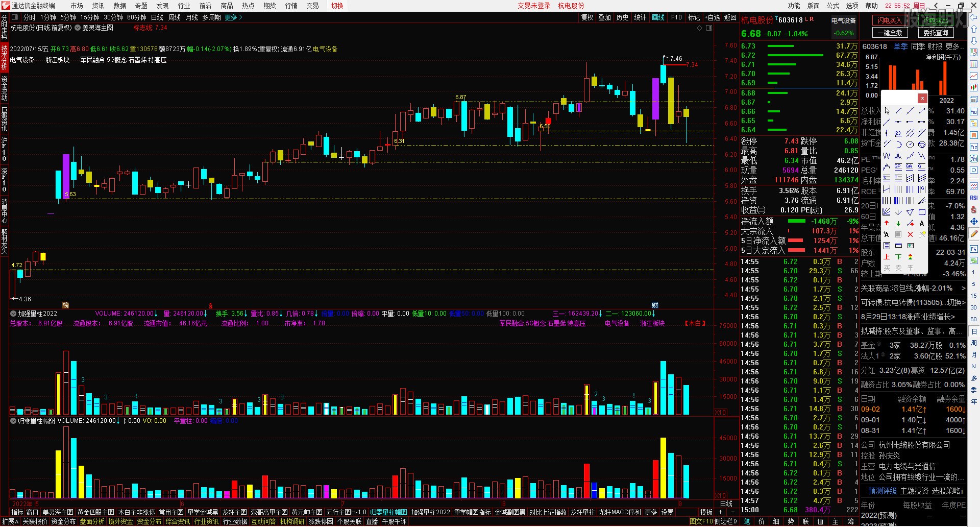Select the GP golden section tool
Image resolution: width=980 pixels, height=527 pixels.
click(x=898, y=166)
